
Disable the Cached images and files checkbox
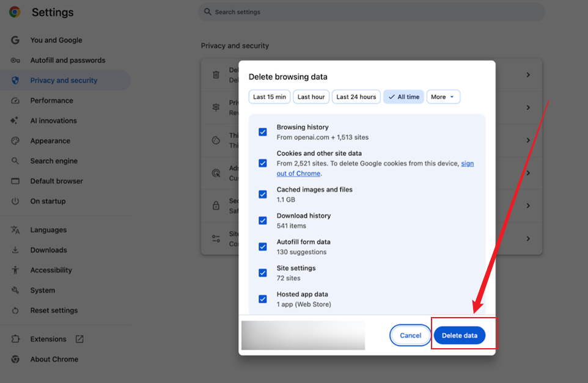click(263, 194)
